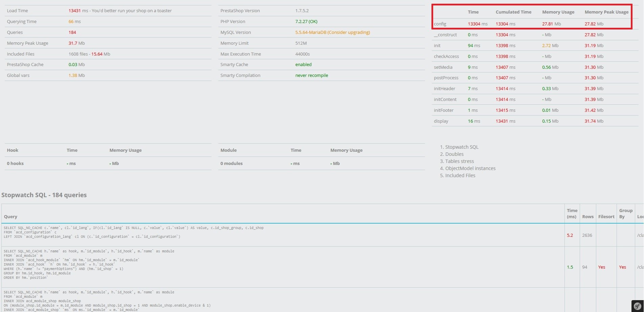
Task: Click the Querying Time value 66 ms
Action: click(74, 21)
